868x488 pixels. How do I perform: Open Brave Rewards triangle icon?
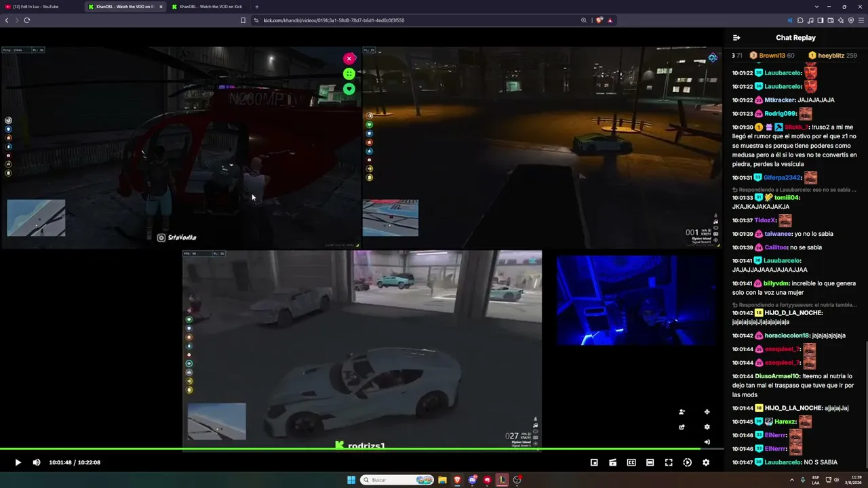pyautogui.click(x=610, y=20)
